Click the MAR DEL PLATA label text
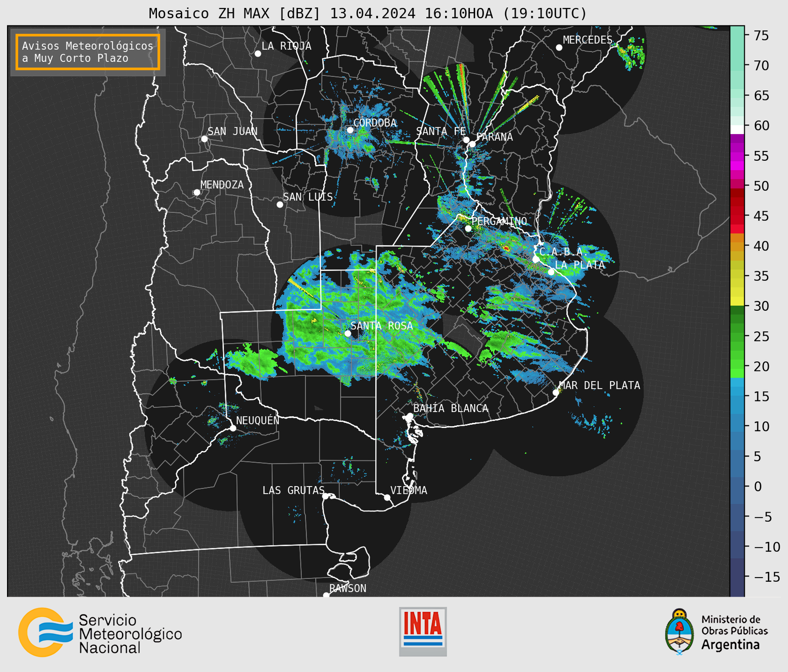788x672 pixels. coord(599,386)
